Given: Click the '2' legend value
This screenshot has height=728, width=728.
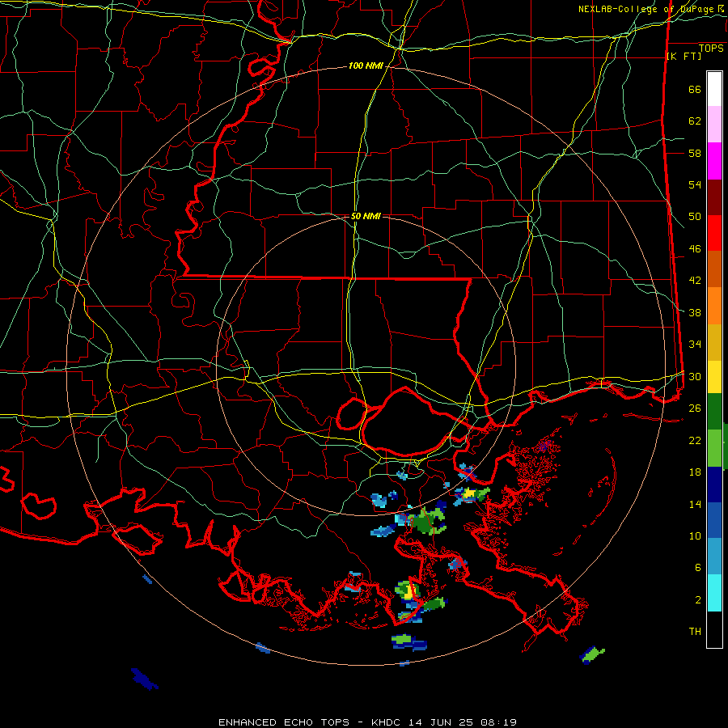Looking at the screenshot, I should [698, 600].
